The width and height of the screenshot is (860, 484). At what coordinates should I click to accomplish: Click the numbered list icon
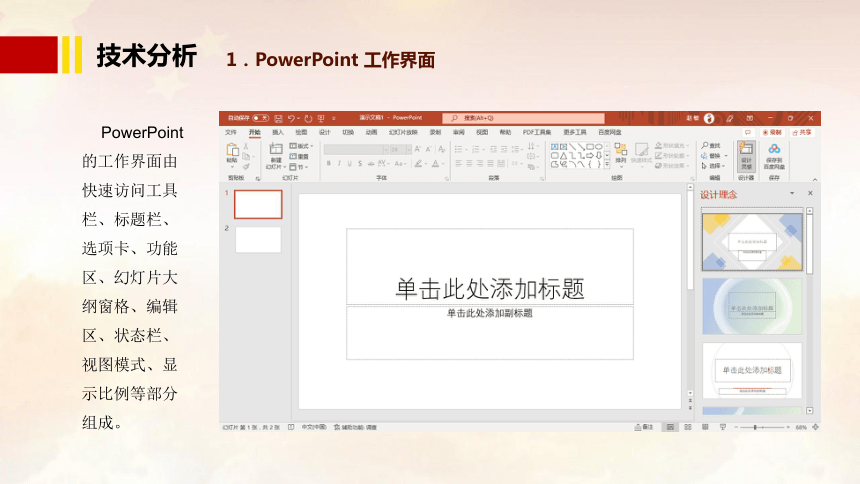476,149
